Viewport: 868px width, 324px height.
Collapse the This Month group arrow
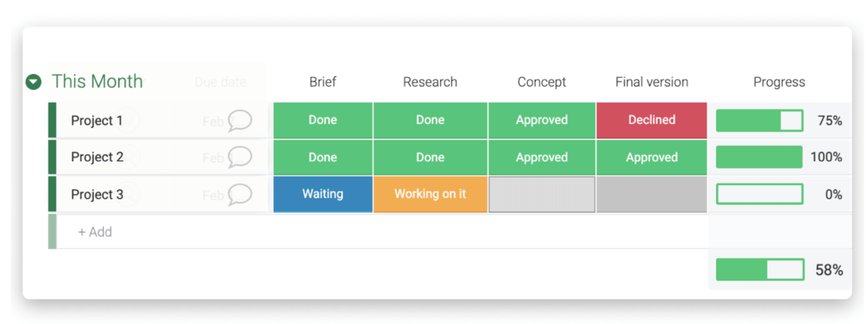tap(33, 82)
